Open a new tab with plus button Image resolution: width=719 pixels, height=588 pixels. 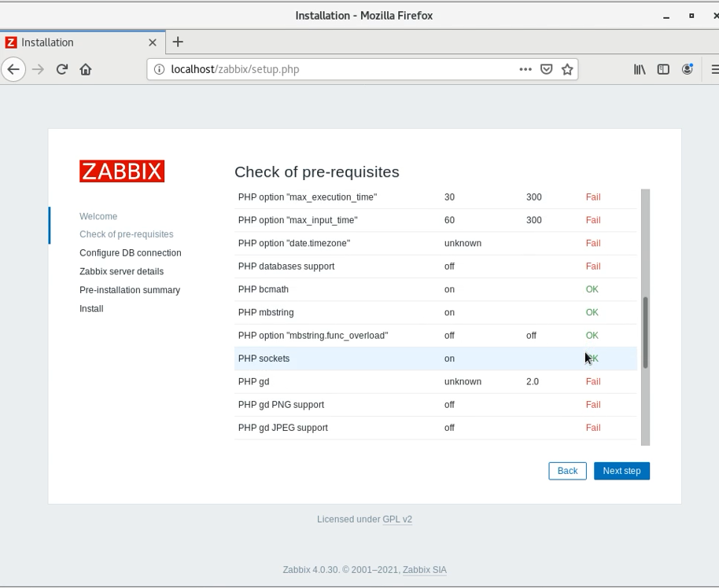(178, 42)
